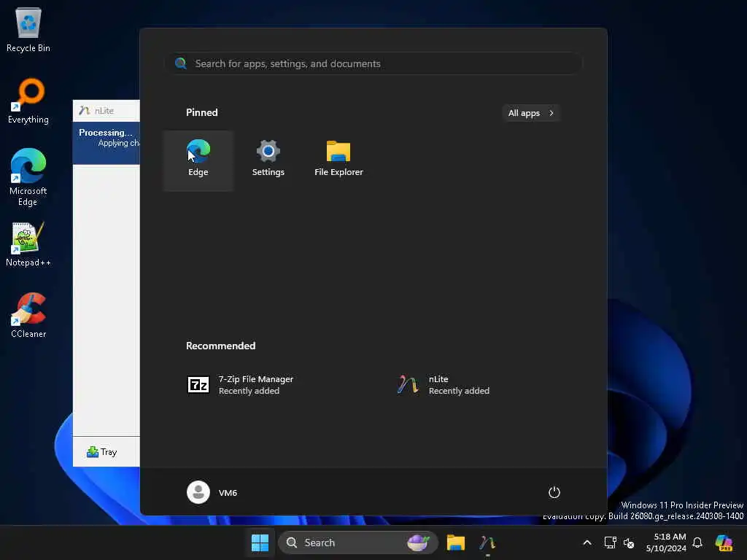The image size is (747, 560).
Task: Click the muted volume tray icon
Action: (629, 542)
